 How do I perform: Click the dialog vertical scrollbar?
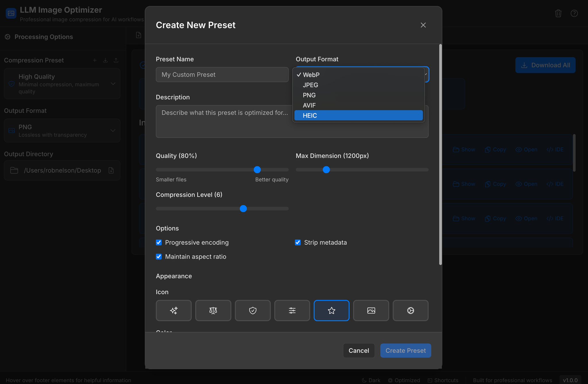(x=440, y=155)
